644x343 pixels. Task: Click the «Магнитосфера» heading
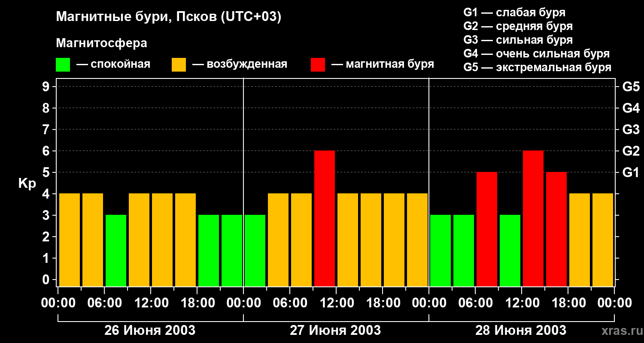(x=101, y=43)
